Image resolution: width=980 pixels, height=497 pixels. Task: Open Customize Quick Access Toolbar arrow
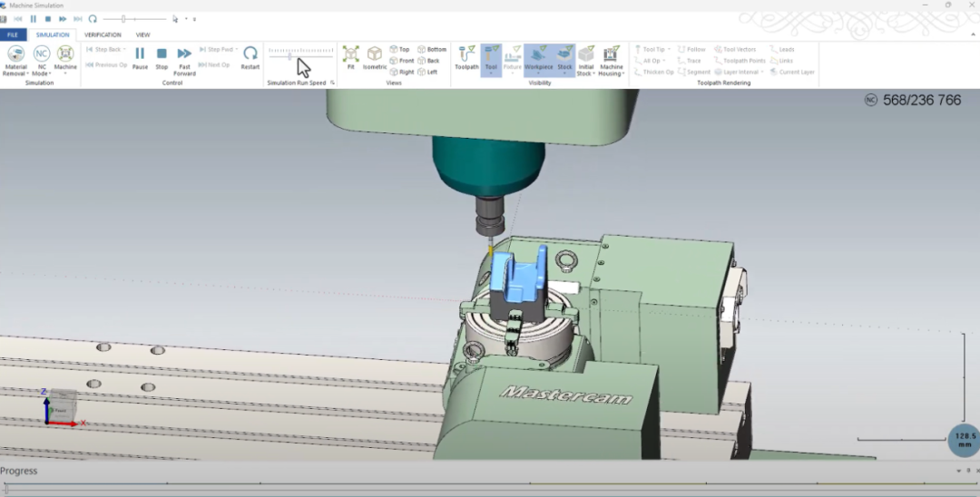coord(194,19)
